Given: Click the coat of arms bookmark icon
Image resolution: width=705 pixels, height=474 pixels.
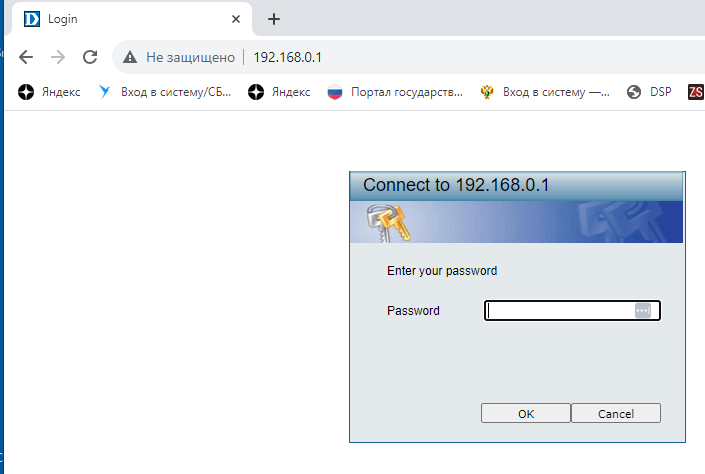Looking at the screenshot, I should point(487,92).
